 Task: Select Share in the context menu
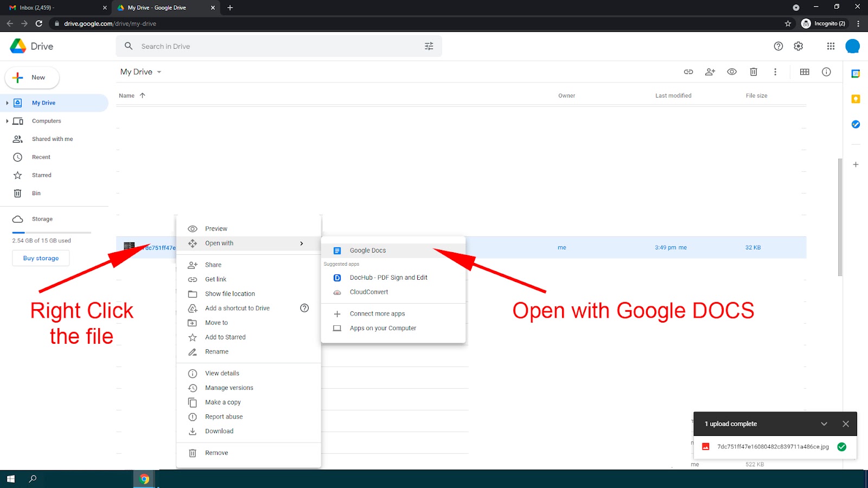248,265
